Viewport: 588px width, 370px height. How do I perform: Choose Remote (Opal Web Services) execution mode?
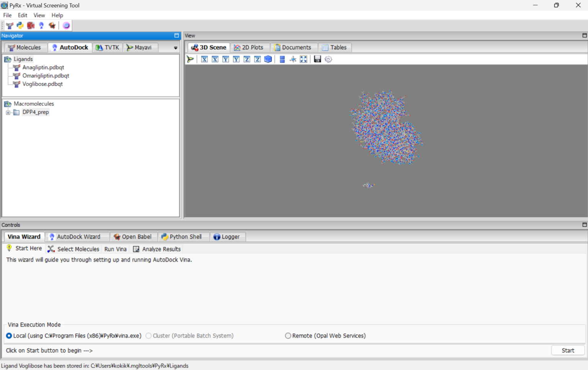288,336
